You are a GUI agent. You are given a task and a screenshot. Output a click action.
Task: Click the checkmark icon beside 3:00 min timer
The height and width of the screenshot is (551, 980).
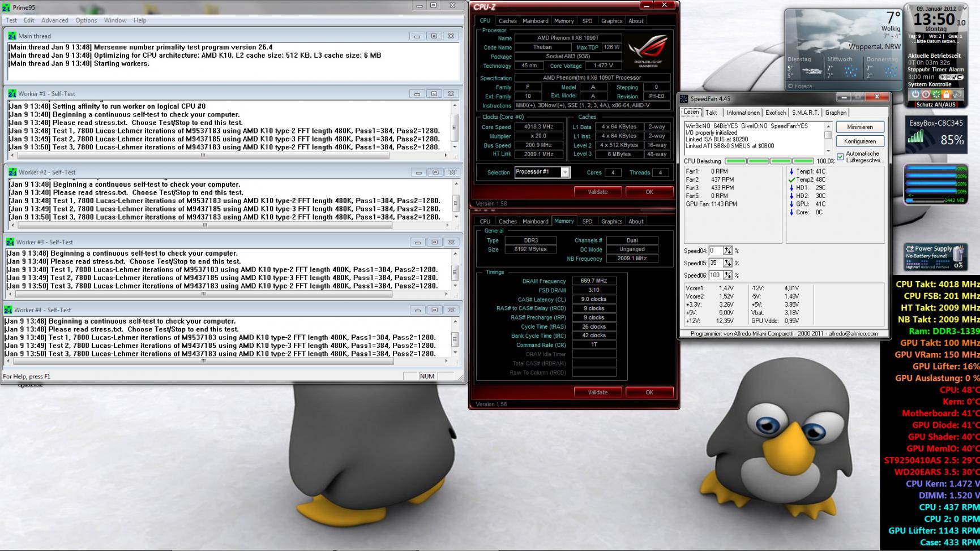[x=953, y=77]
